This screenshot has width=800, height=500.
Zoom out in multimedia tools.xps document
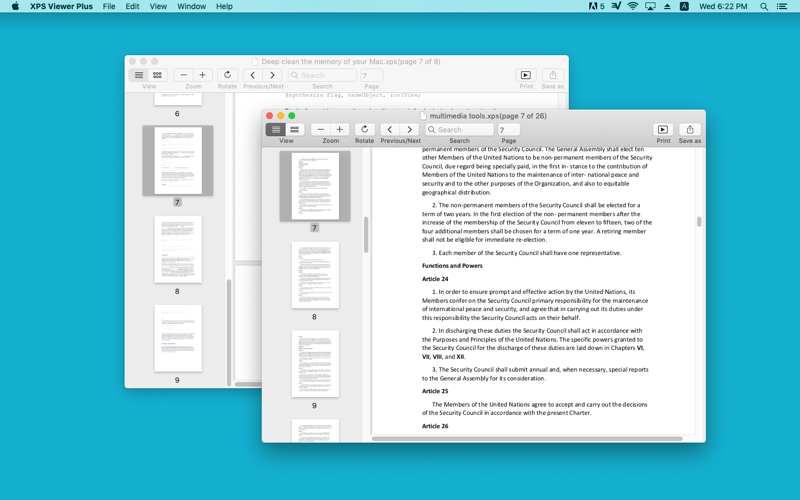coord(320,130)
